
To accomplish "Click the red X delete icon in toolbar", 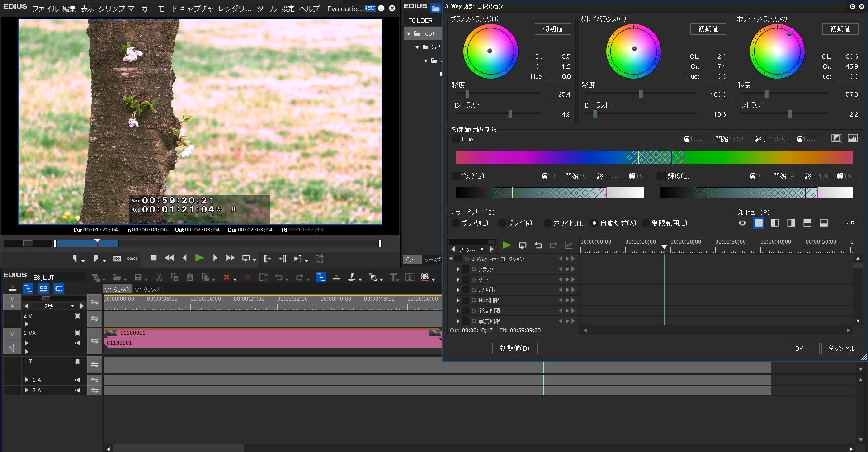I will coord(226,278).
